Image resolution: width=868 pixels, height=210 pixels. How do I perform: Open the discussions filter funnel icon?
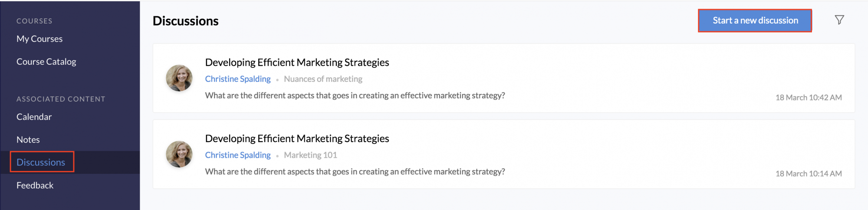[839, 20]
